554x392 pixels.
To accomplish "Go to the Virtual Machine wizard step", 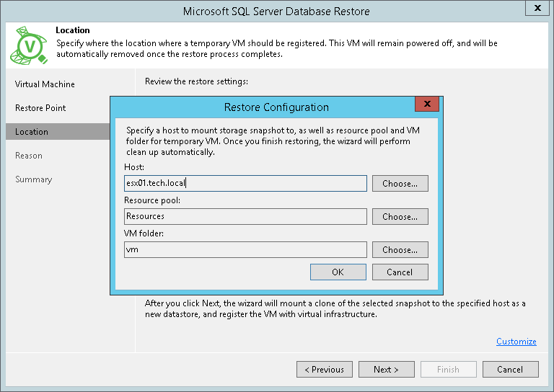I will 45,84.
